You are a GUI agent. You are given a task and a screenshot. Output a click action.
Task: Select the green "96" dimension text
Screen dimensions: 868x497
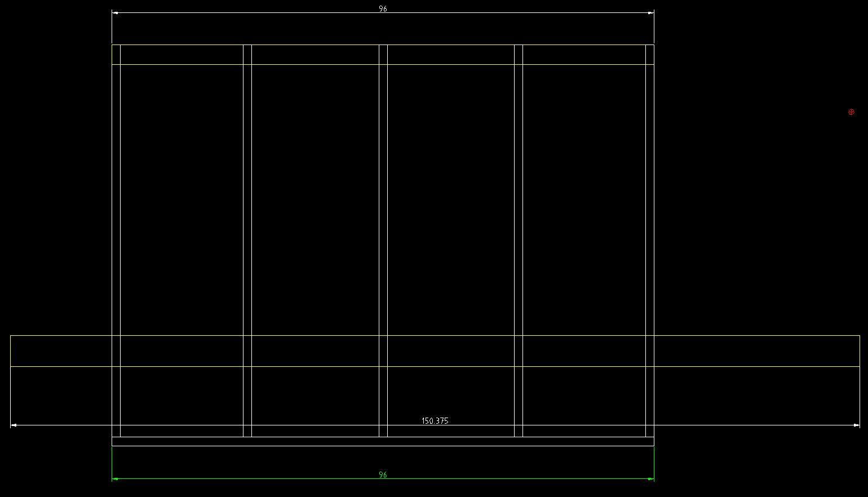coord(383,475)
